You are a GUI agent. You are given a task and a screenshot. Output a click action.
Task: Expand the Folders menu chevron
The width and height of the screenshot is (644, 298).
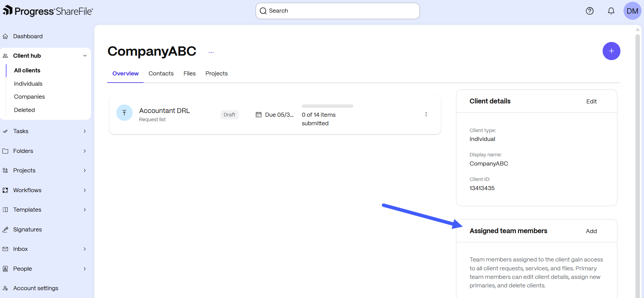pos(85,151)
